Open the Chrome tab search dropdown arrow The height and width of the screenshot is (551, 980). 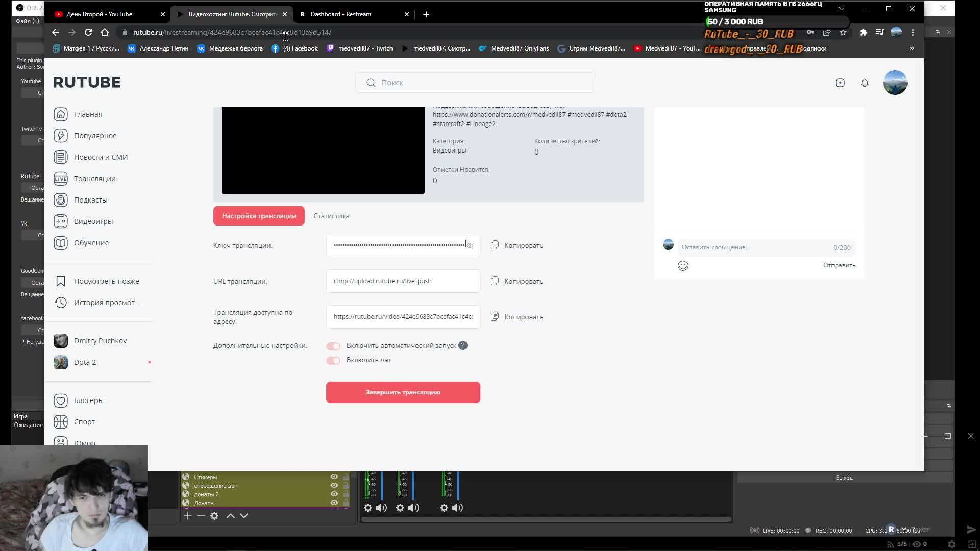click(x=842, y=9)
